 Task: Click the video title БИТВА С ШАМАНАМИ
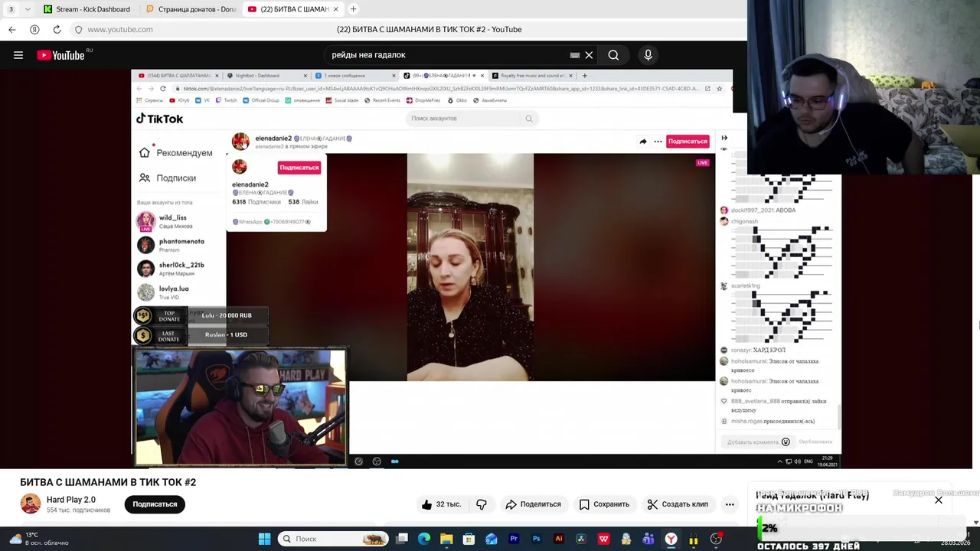pos(108,482)
